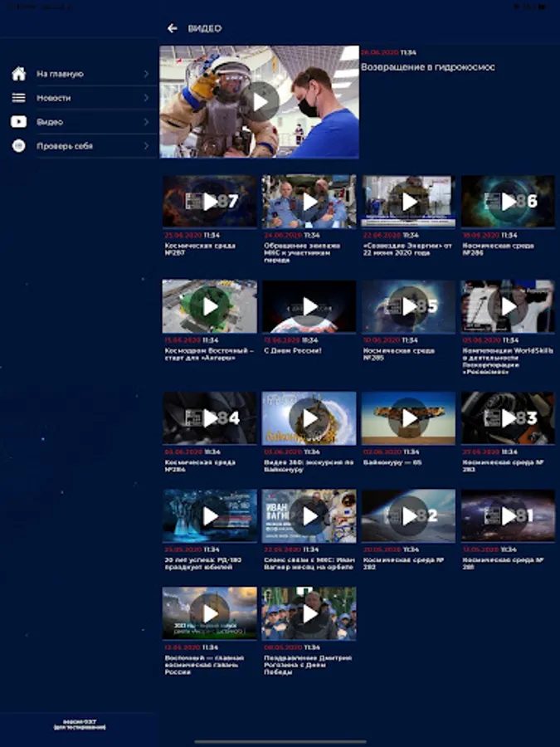Open the title Возвращение в гидрокосмос
Viewport: 560px width, 747px height.
tap(427, 67)
